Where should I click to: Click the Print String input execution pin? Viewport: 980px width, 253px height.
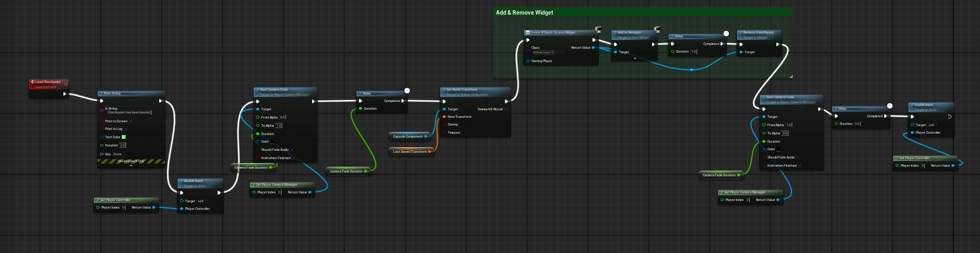click(x=101, y=100)
